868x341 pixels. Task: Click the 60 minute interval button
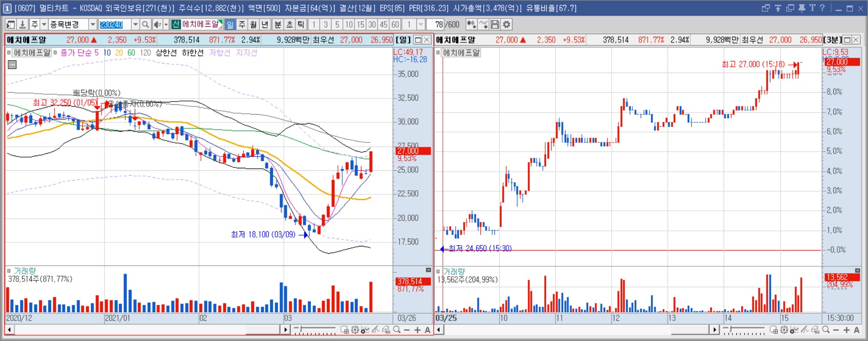[395, 24]
